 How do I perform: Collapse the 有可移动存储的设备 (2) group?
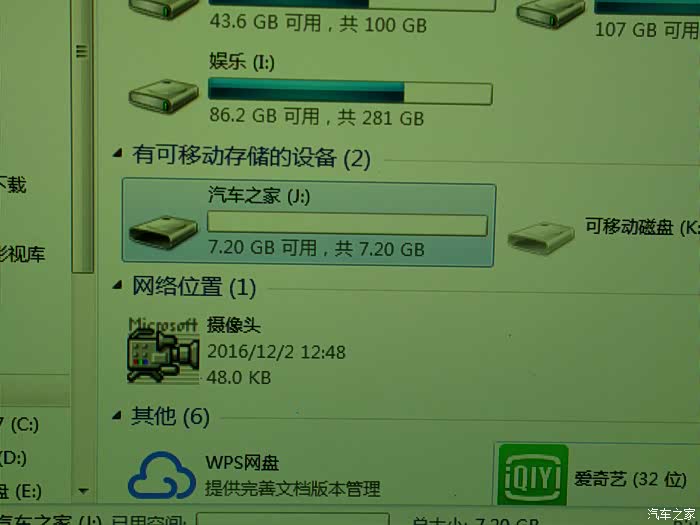(x=117, y=154)
